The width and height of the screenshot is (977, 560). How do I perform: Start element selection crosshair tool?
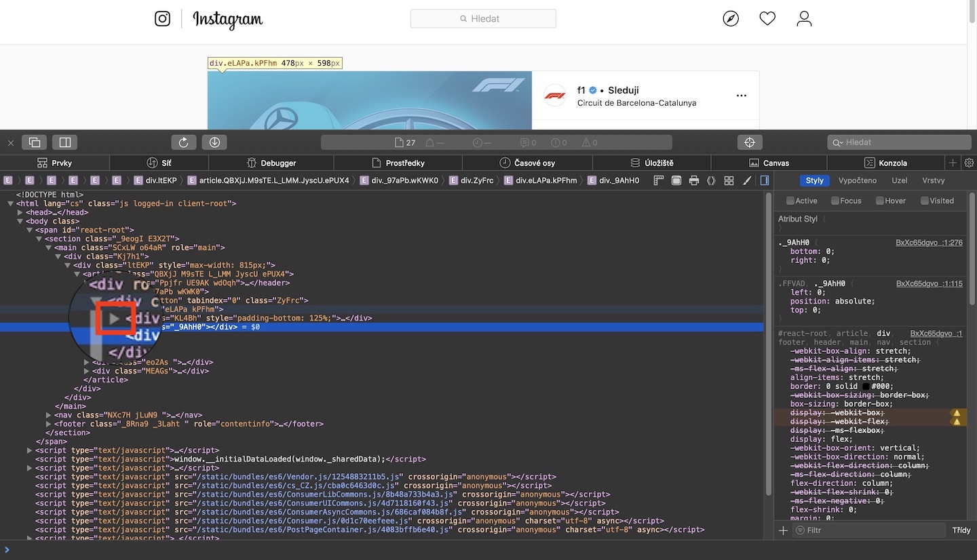pos(750,142)
